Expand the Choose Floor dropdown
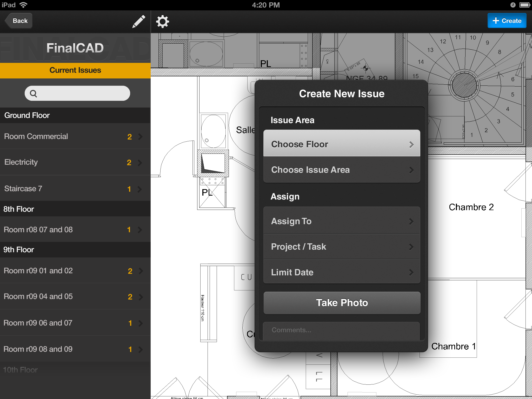The width and height of the screenshot is (532, 399). [341, 144]
